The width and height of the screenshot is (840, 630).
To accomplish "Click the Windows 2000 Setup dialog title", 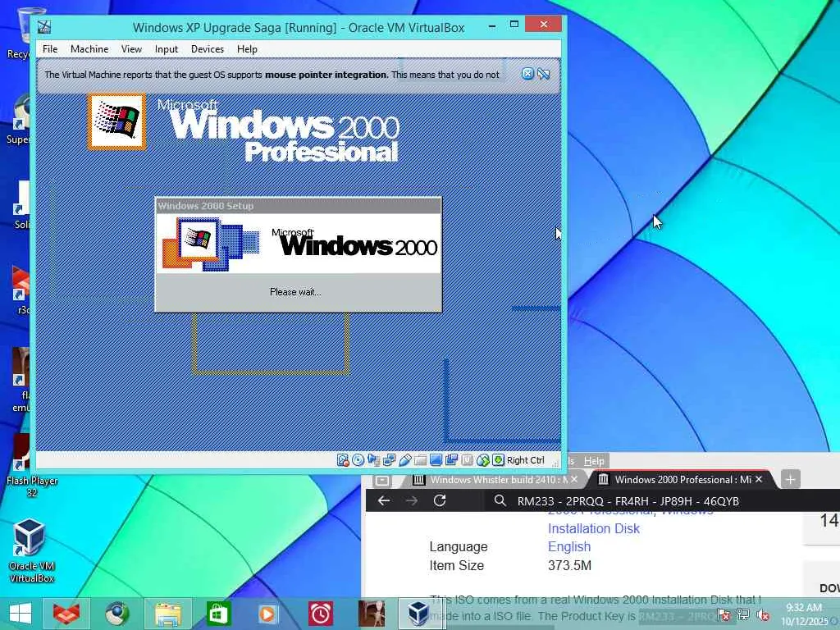I will [x=206, y=206].
